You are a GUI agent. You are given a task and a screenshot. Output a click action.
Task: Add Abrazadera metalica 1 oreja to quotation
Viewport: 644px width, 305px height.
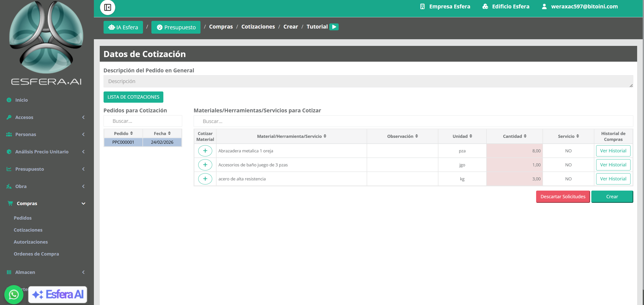[x=205, y=151]
